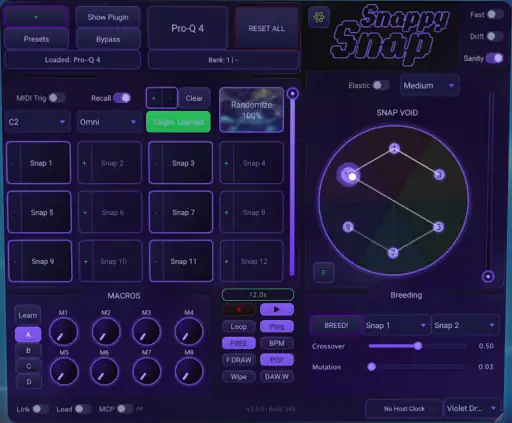Select macro bank A
512x423 pixels.
point(28,334)
